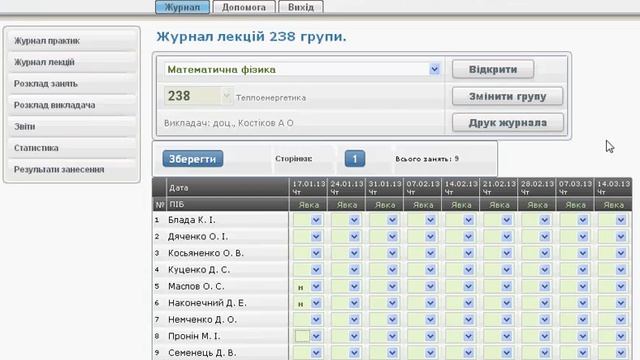Open Розклад занять in sidebar
The width and height of the screenshot is (640, 360).
tap(72, 84)
